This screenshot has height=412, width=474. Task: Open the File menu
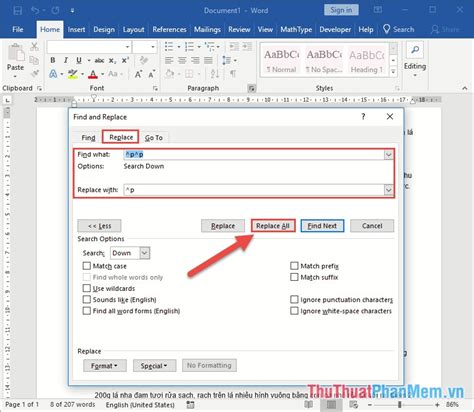(x=18, y=30)
